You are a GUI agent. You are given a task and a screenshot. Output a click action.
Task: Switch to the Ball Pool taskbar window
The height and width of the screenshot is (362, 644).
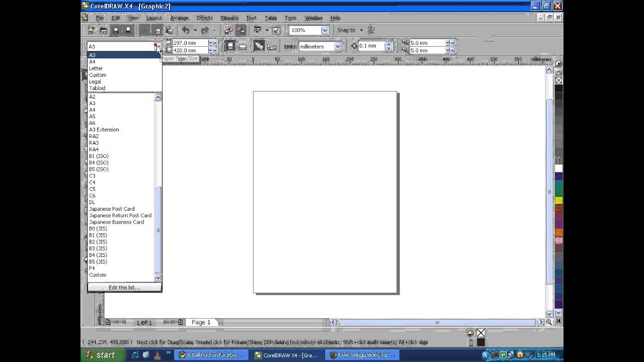[211, 355]
